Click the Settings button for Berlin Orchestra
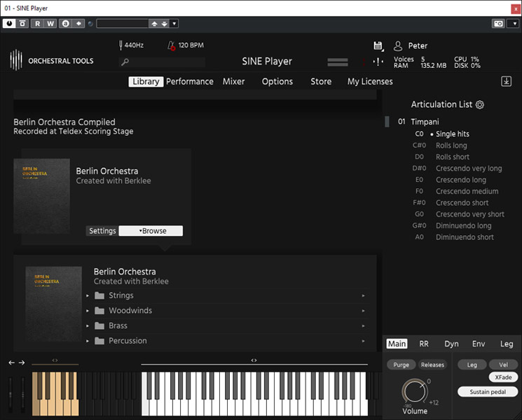Image resolution: width=522 pixels, height=420 pixels. click(x=102, y=231)
